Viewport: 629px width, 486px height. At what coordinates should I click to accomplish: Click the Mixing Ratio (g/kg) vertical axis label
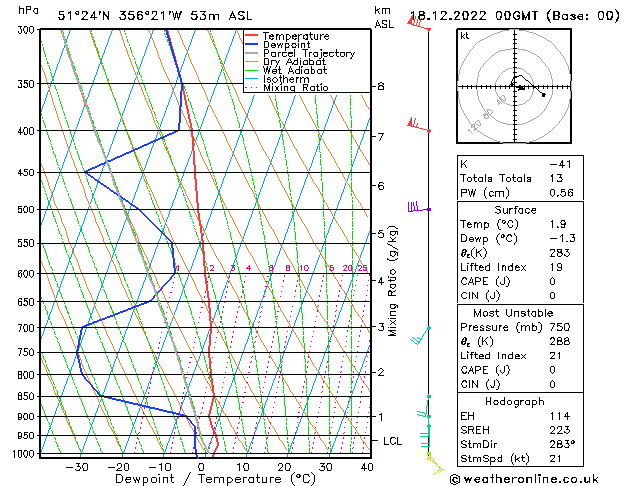392,281
